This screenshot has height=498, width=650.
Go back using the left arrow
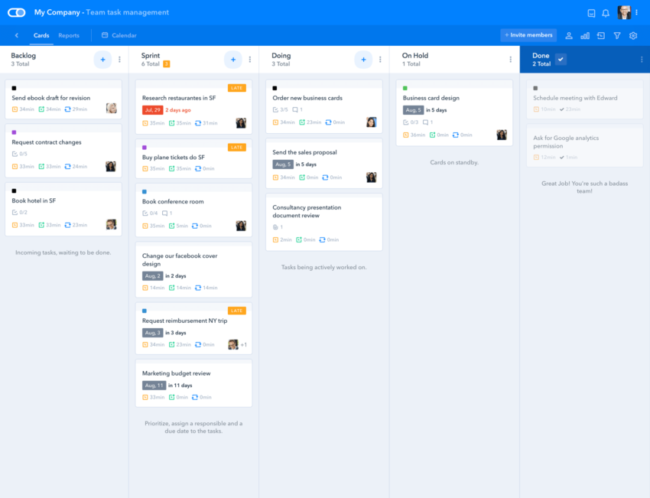17,36
